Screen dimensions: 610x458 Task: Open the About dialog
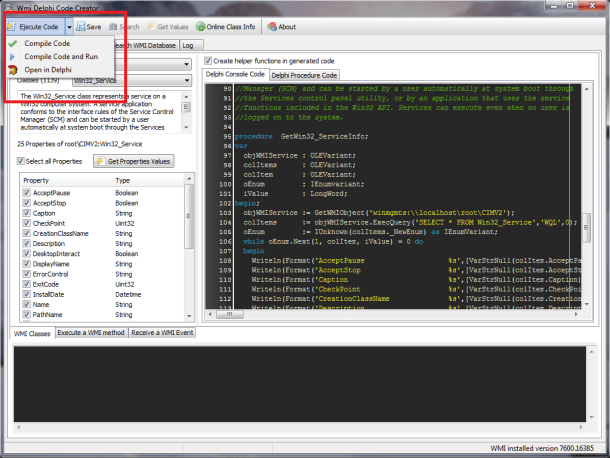pos(280,27)
